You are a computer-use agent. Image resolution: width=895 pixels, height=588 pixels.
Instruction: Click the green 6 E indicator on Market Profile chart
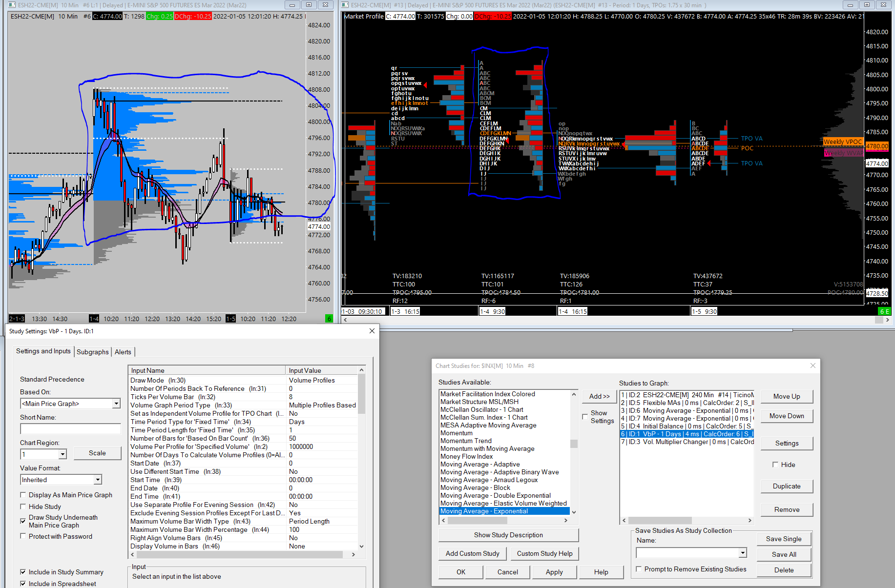tap(884, 311)
